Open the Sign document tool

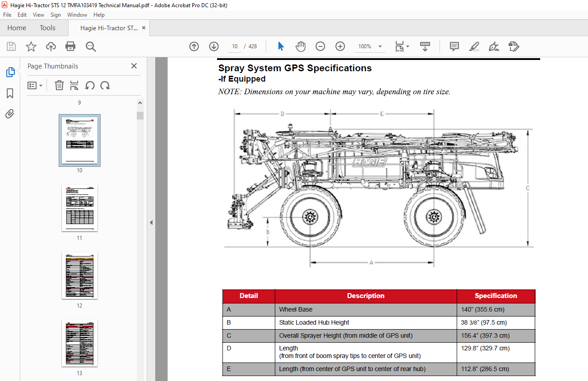[x=494, y=46]
